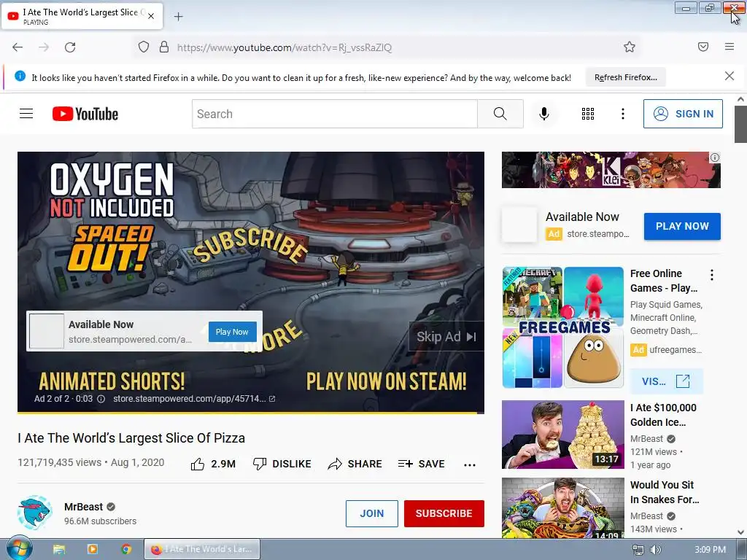
Task: Click the FREEGAMES ad thumbnail
Action: pos(562,327)
